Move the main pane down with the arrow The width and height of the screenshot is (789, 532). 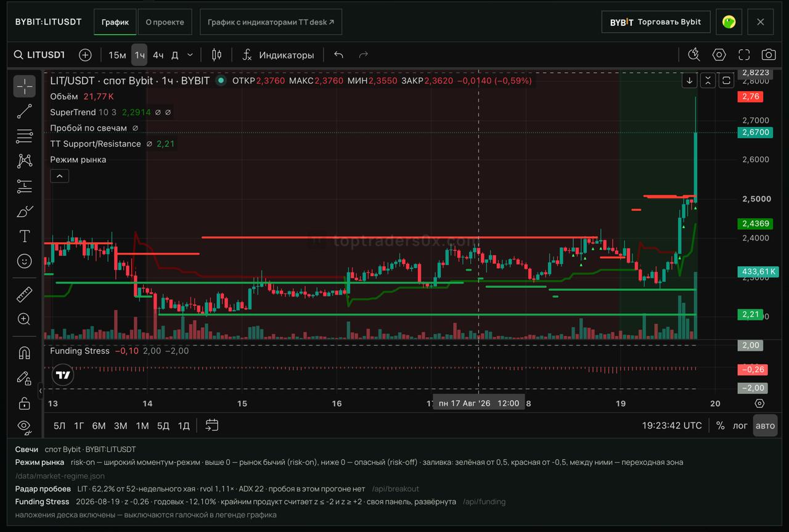click(x=690, y=80)
